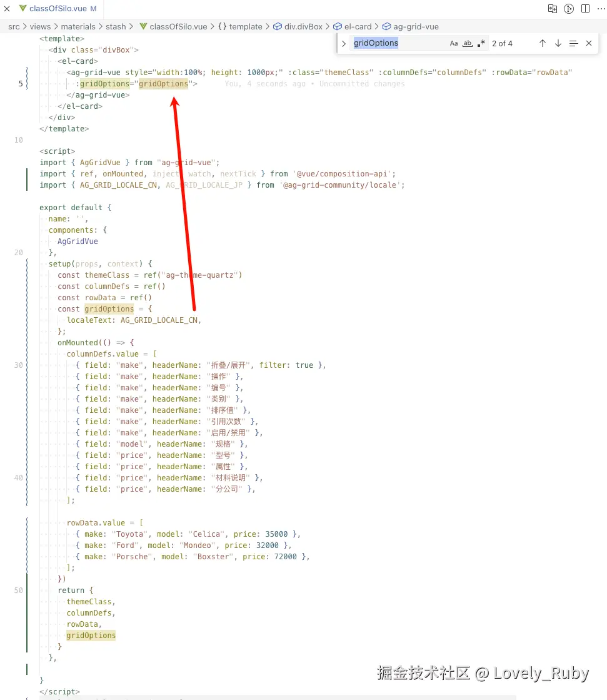The image size is (607, 700).
Task: Toggle Find in Selection
Action: pyautogui.click(x=573, y=43)
